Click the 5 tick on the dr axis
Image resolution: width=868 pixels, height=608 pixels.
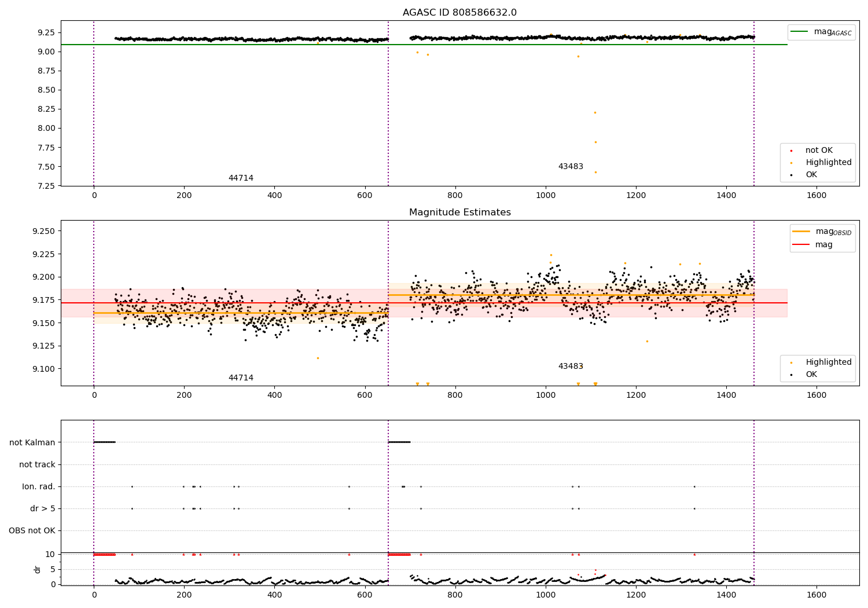[x=53, y=569]
